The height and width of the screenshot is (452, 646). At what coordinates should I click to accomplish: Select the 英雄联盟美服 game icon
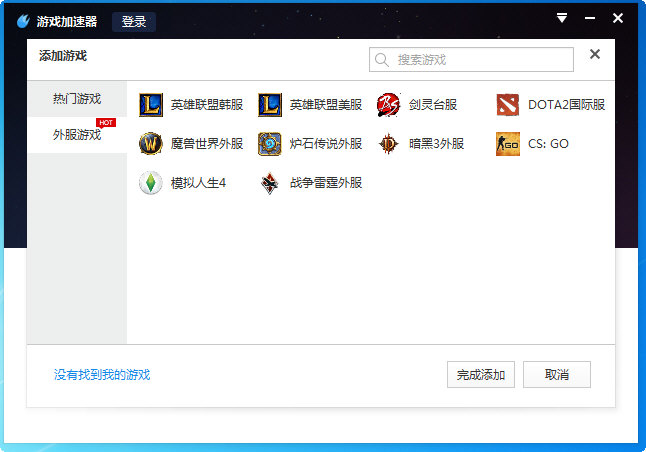pos(270,105)
